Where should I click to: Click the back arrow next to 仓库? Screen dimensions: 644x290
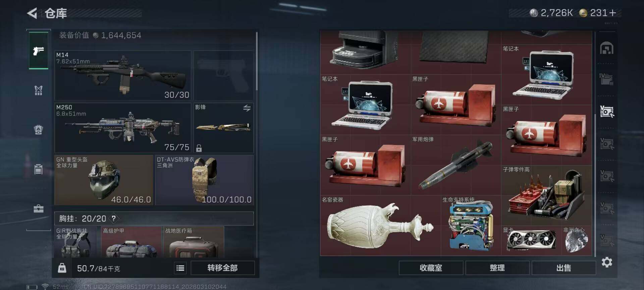point(32,13)
